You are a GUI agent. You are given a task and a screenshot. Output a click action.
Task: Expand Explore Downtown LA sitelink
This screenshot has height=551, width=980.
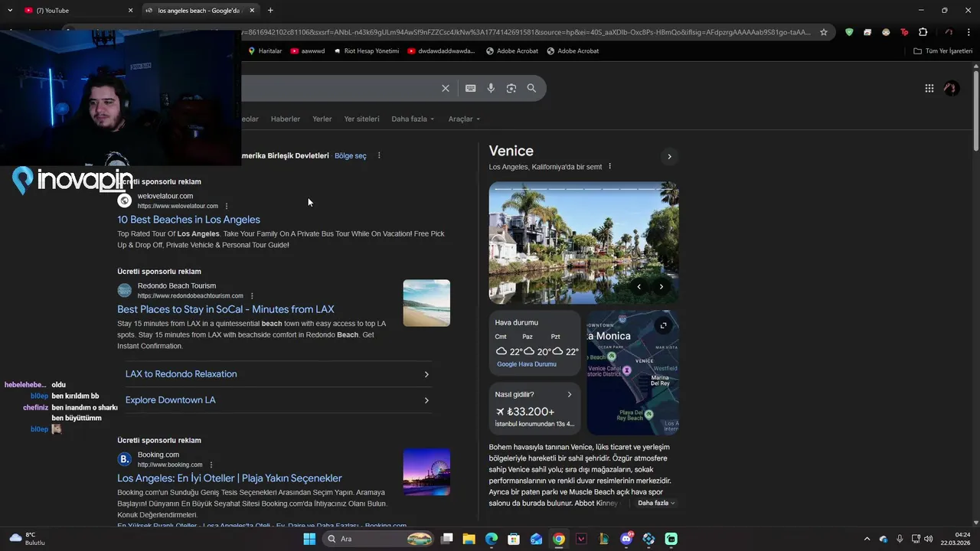coord(278,400)
